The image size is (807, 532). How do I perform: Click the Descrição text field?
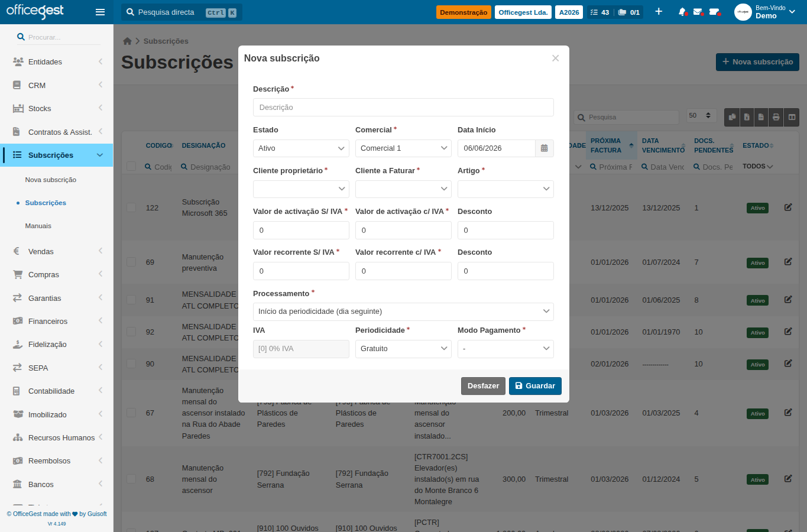[403, 108]
